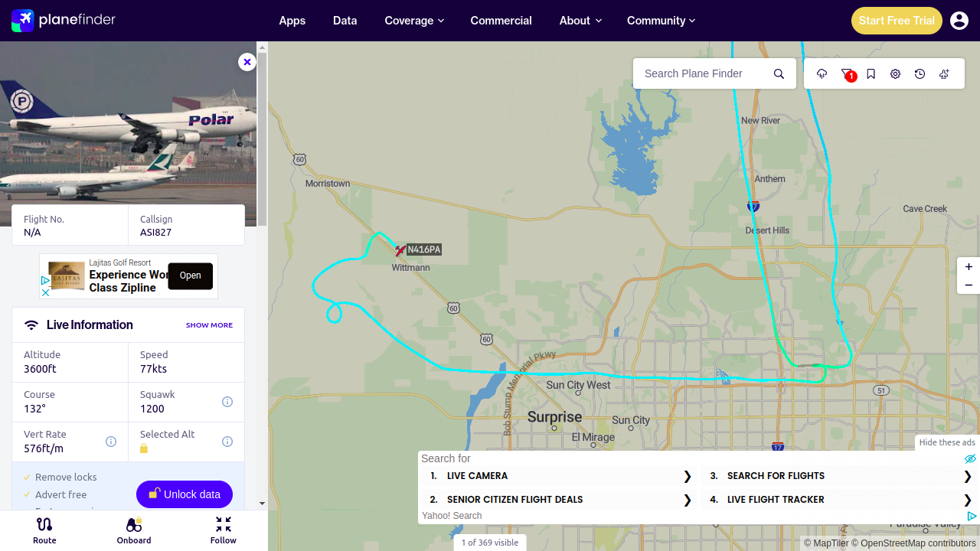Image resolution: width=980 pixels, height=551 pixels.
Task: Open the playback history clock icon
Action: pos(920,73)
